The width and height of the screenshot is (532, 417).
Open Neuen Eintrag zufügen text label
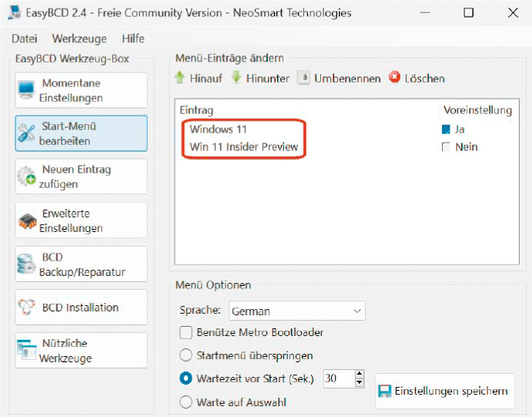coord(75,177)
